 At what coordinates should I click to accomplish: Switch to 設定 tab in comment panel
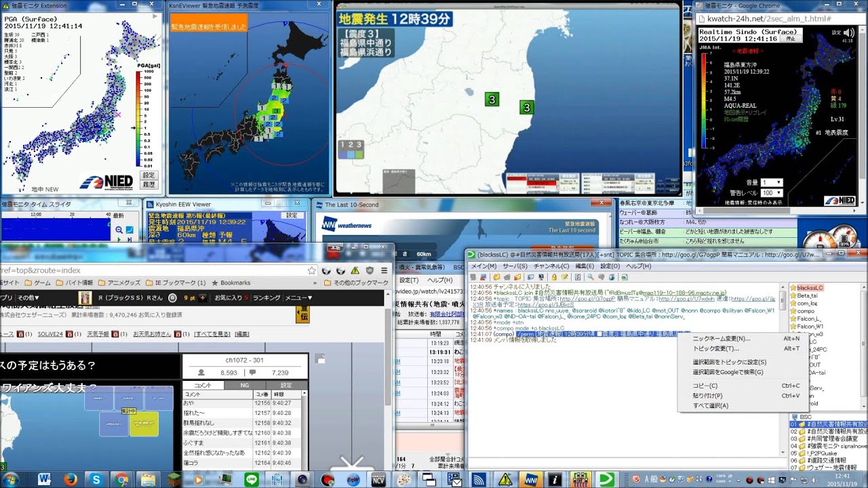pos(286,385)
